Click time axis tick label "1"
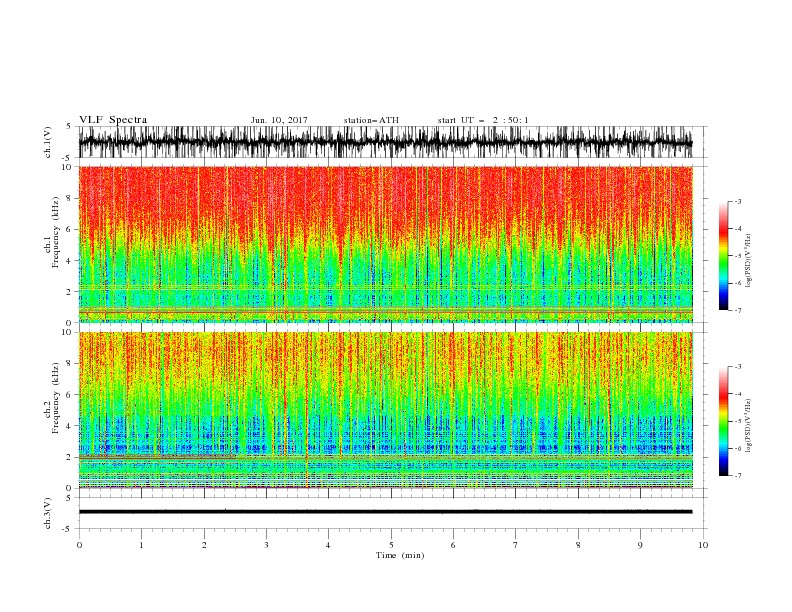 point(141,545)
